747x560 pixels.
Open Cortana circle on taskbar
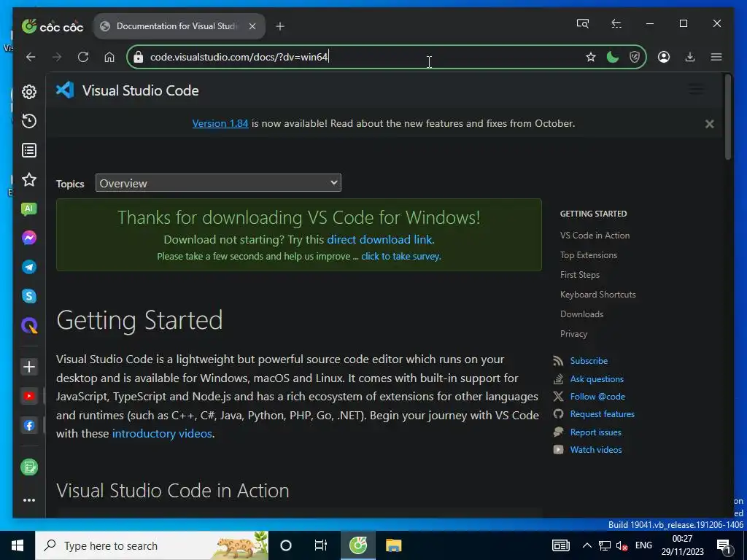tap(286, 545)
